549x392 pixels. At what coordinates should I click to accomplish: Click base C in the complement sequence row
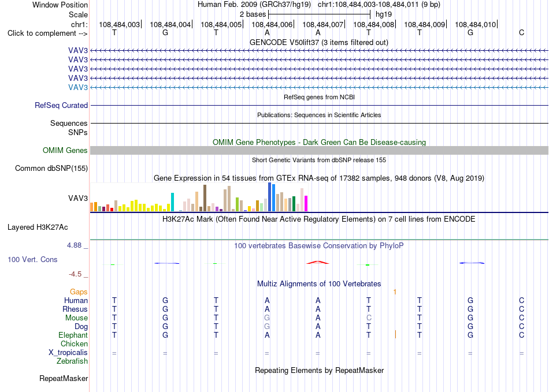[x=521, y=32]
